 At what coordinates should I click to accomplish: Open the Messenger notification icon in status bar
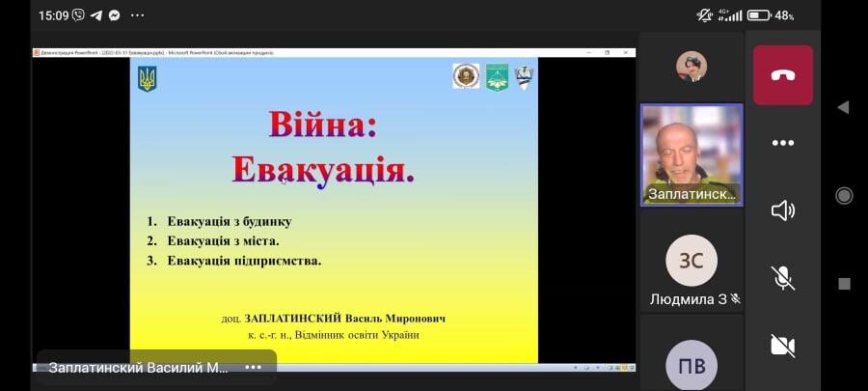114,15
